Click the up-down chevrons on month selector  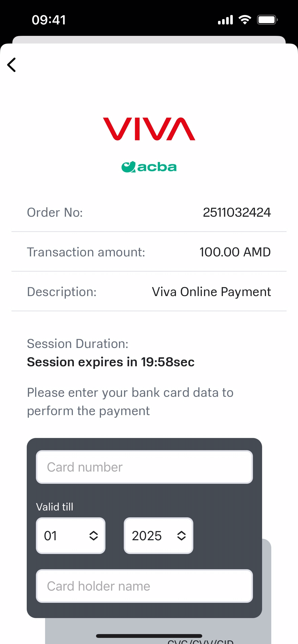93,536
